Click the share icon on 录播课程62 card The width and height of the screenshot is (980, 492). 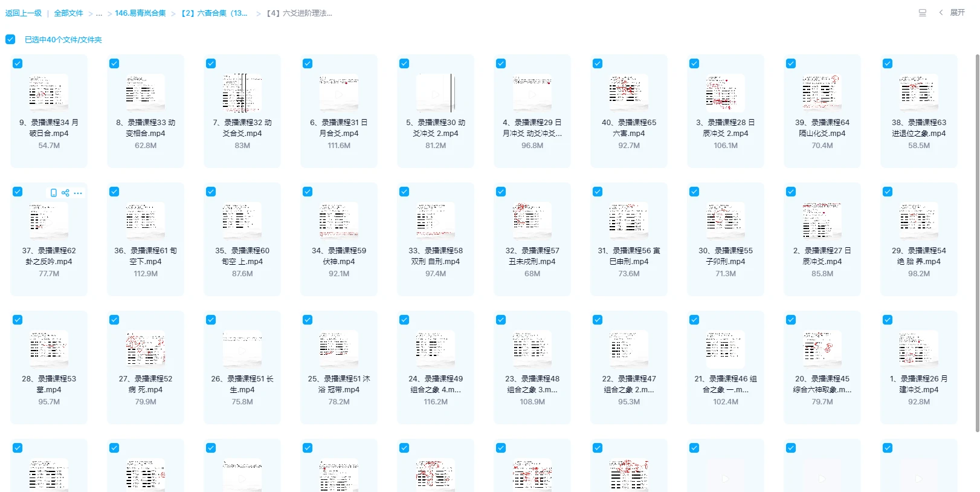(65, 193)
